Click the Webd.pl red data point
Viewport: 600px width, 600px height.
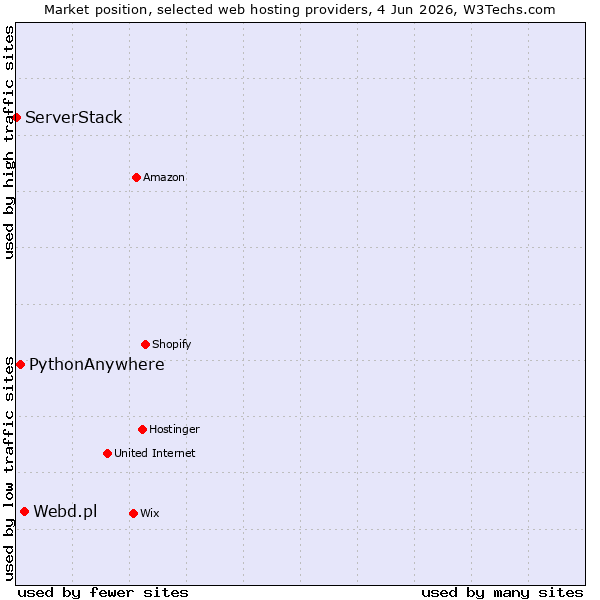pos(25,512)
